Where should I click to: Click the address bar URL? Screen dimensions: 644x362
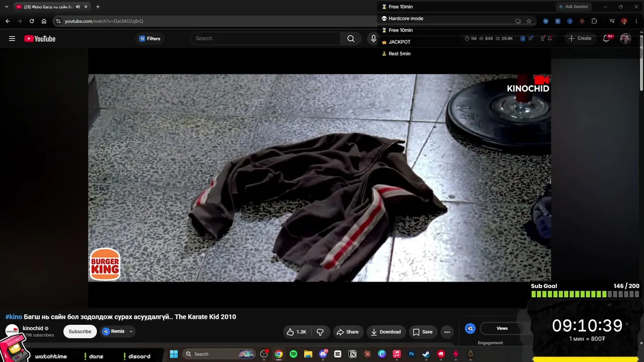(104, 21)
